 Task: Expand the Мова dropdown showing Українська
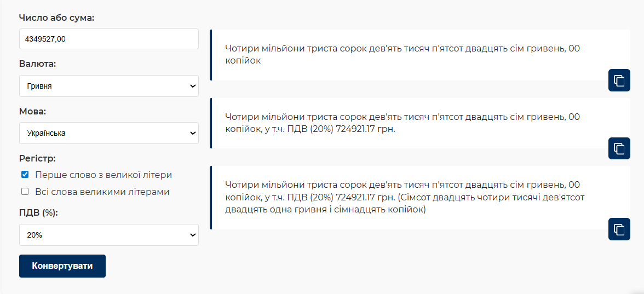click(108, 133)
